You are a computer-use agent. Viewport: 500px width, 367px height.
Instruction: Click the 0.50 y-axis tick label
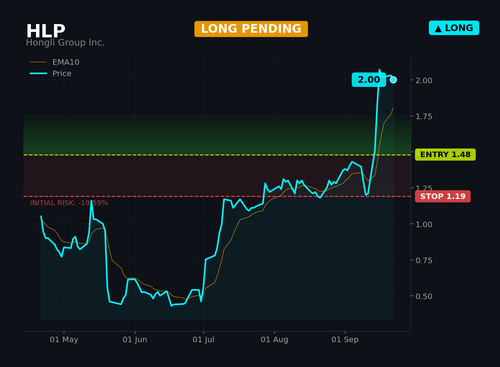424,296
